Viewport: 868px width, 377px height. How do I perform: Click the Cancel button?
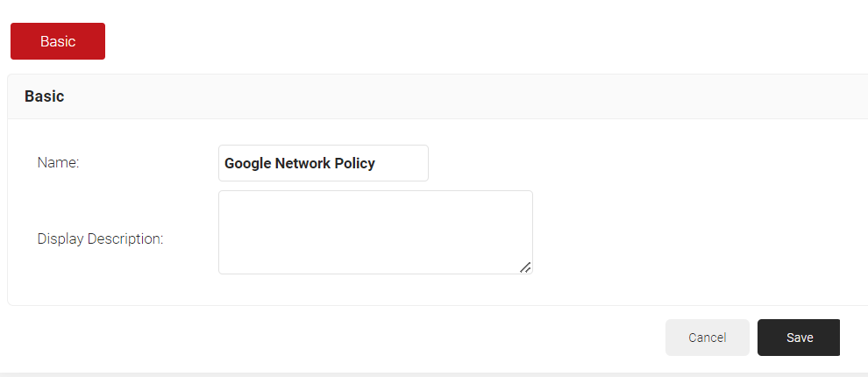707,338
